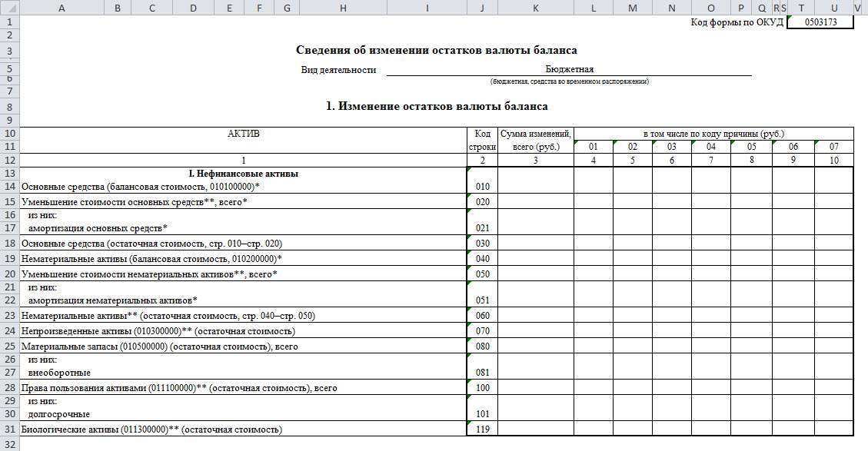Screen dimensions: 868x451
Task: Click the 'АКТИВ' table header cell
Action: (x=243, y=134)
